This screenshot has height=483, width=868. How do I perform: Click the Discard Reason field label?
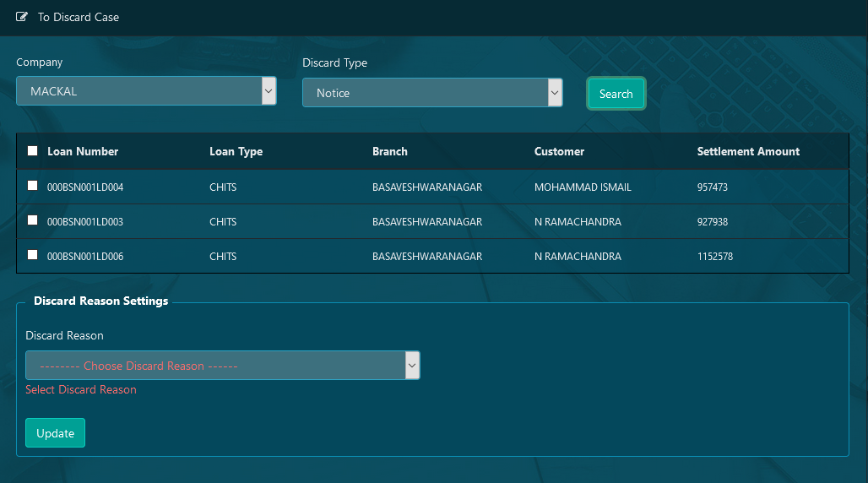(x=64, y=336)
